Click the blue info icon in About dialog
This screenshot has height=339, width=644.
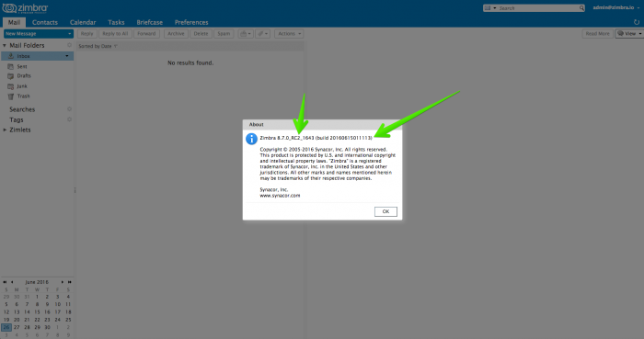[251, 139]
